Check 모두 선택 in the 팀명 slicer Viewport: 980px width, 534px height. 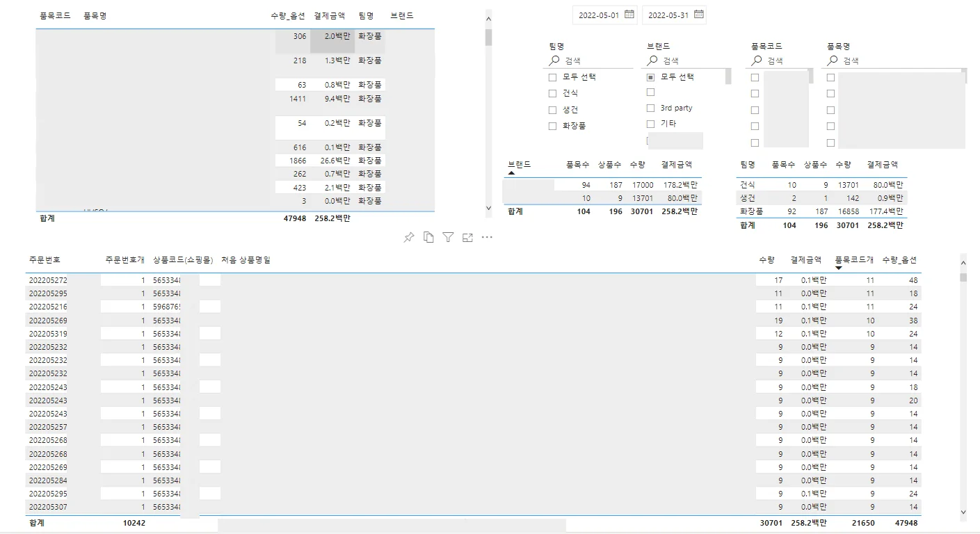[553, 77]
